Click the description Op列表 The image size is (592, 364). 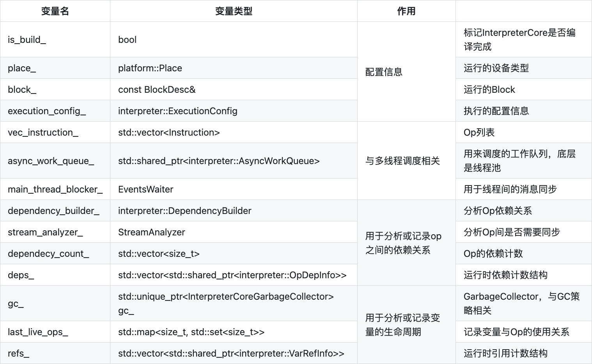pyautogui.click(x=524, y=132)
